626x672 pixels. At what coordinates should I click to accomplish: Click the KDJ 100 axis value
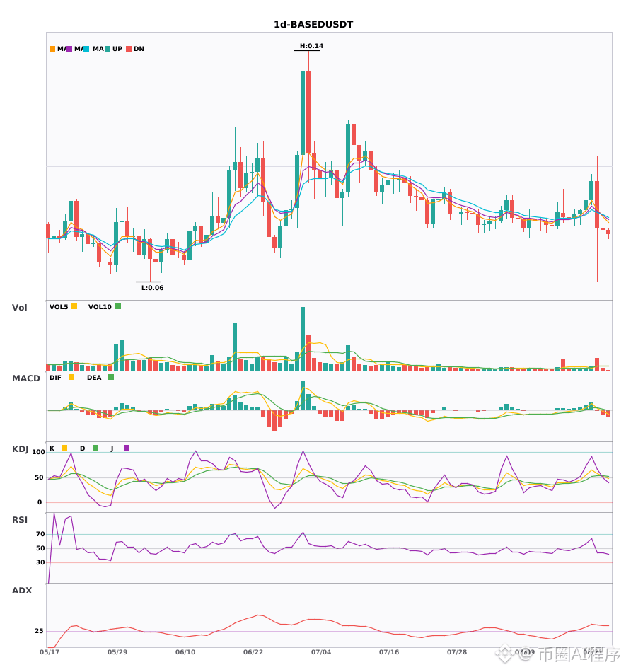click(x=39, y=452)
